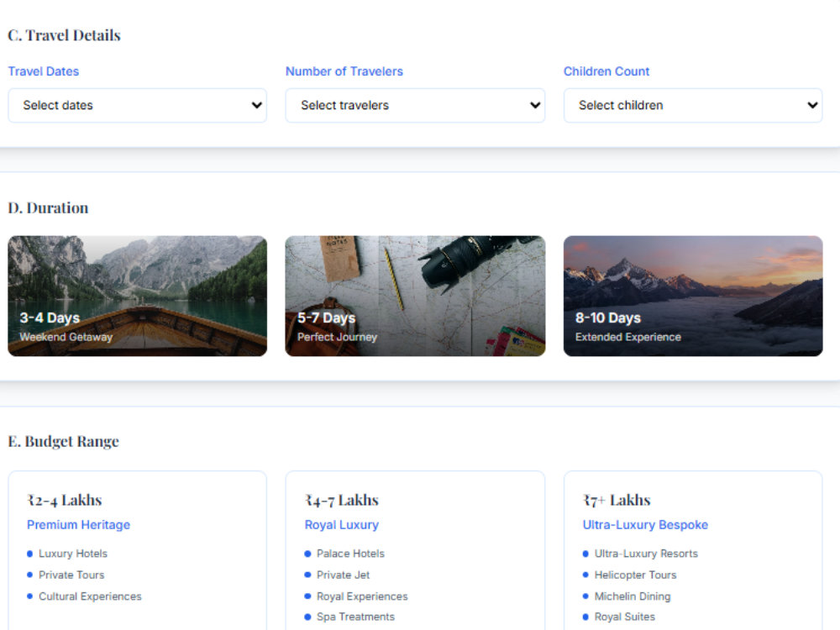Choose the ₹4-7 Lakhs budget heading

point(342,501)
